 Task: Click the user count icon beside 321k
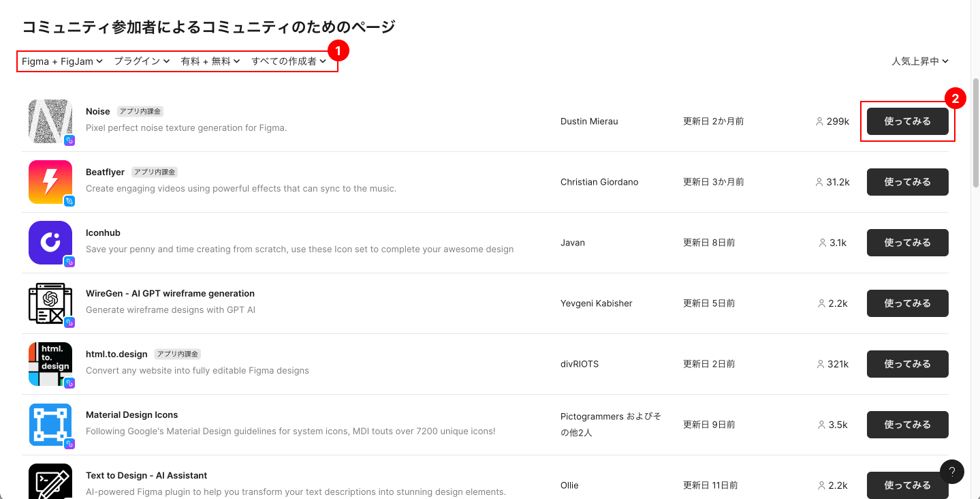click(820, 364)
